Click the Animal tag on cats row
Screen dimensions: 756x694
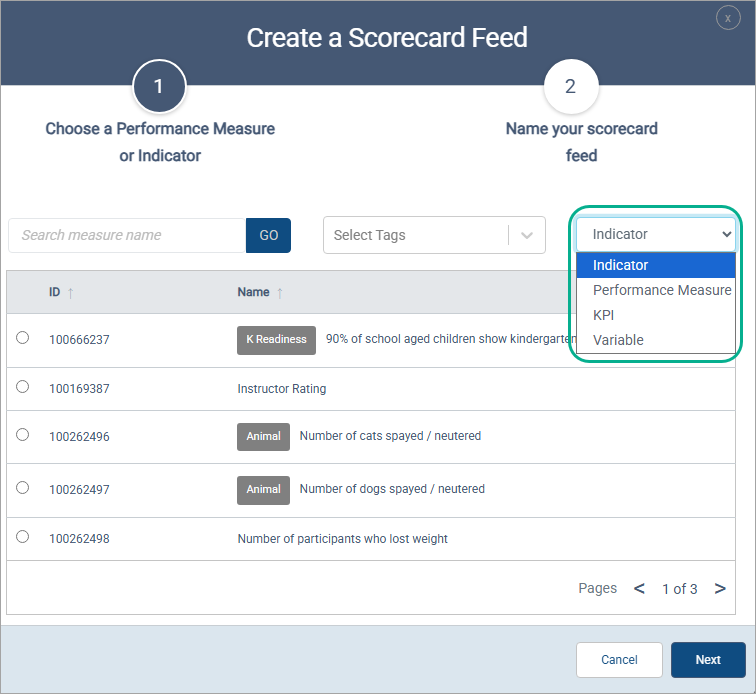pyautogui.click(x=264, y=436)
